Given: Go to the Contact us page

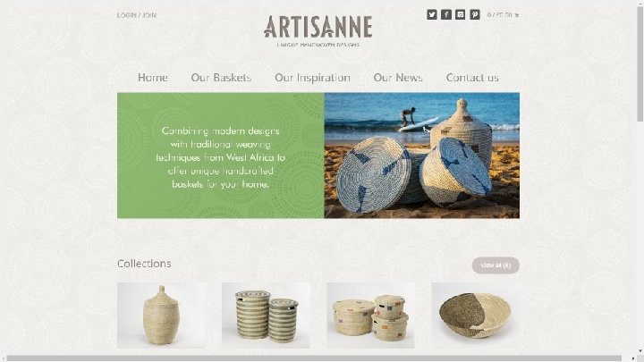Looking at the screenshot, I should 472,78.
